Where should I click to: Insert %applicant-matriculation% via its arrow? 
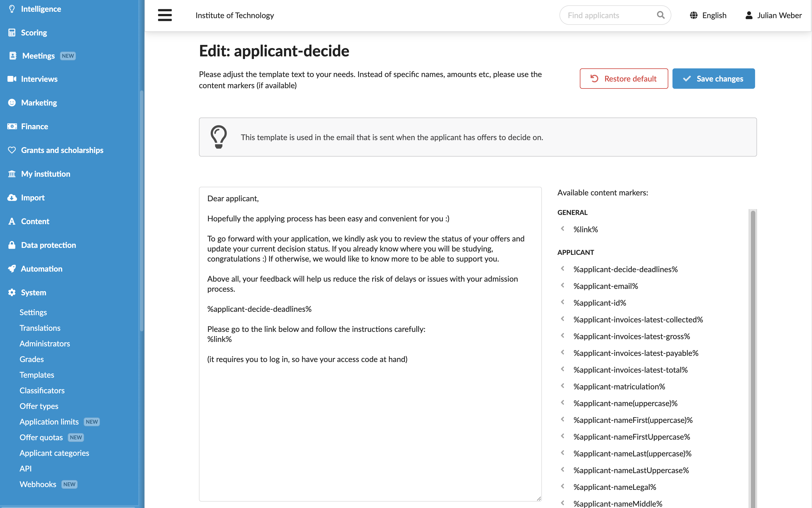coord(563,386)
